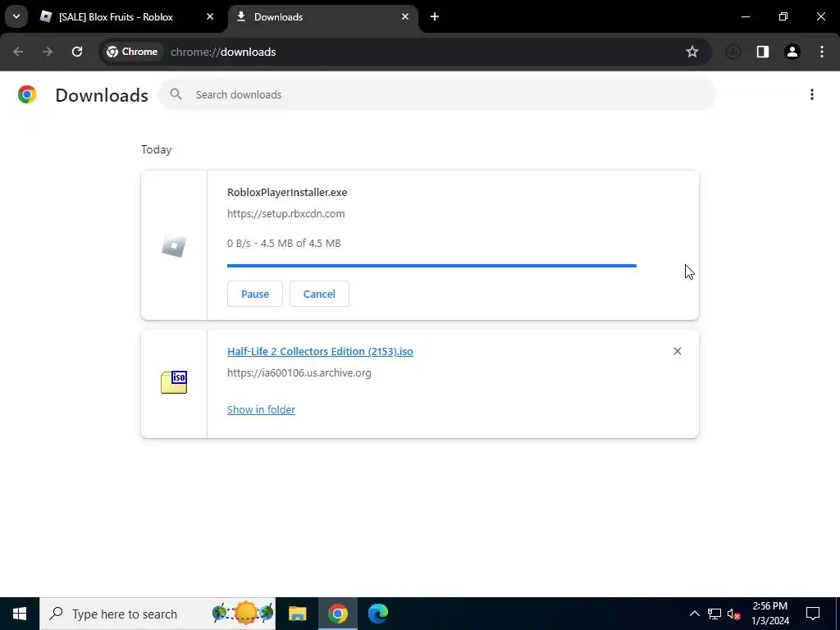Go forward with the browser forward arrow
The width and height of the screenshot is (840, 630).
coord(48,52)
